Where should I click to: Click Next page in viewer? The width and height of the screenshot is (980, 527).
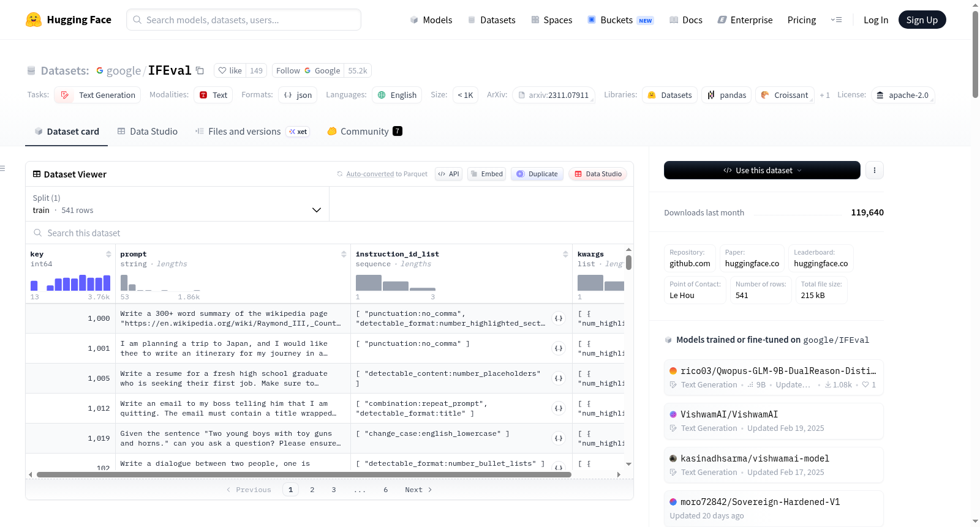[x=418, y=490]
